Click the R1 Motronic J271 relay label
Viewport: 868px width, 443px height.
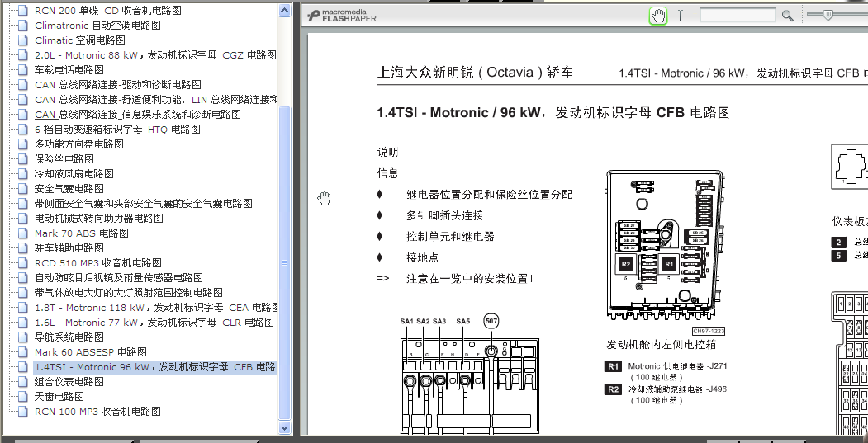[x=666, y=371]
